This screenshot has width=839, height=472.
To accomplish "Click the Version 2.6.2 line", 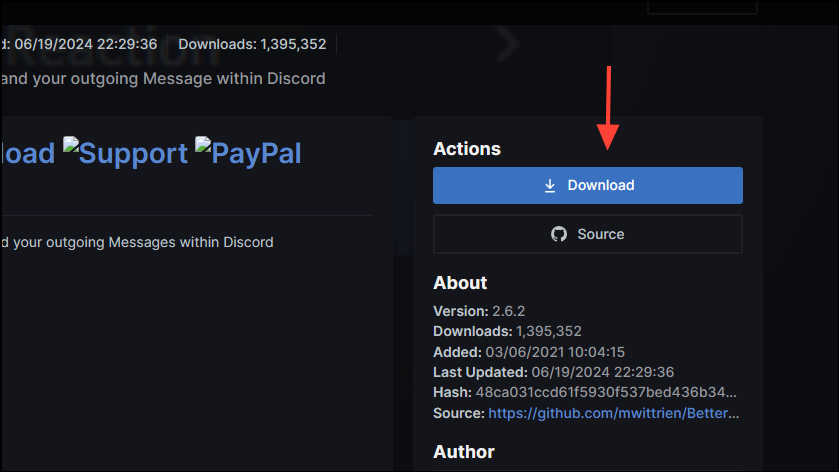I will tap(479, 312).
